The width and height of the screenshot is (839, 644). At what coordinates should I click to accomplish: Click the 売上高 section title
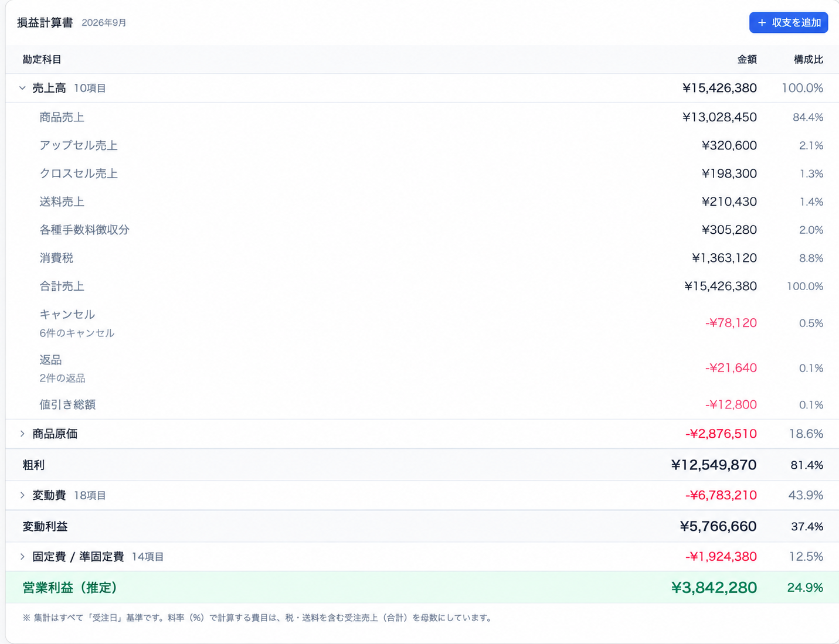pos(49,88)
